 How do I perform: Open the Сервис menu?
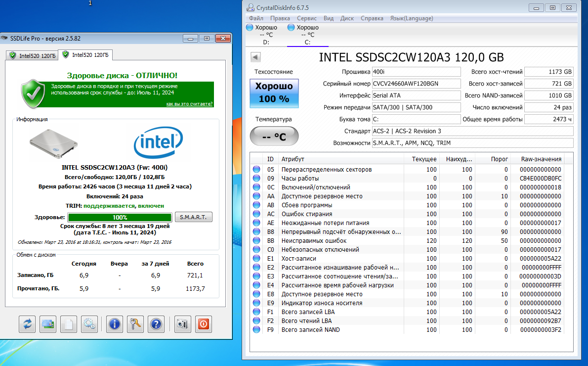[307, 18]
